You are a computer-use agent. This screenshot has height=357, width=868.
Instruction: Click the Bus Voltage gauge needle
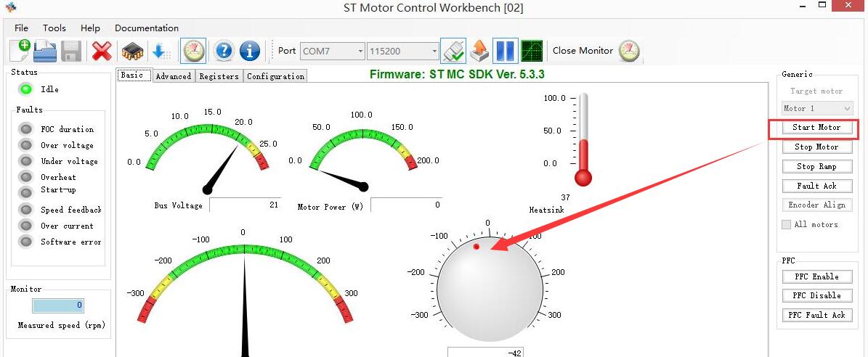coord(222,168)
